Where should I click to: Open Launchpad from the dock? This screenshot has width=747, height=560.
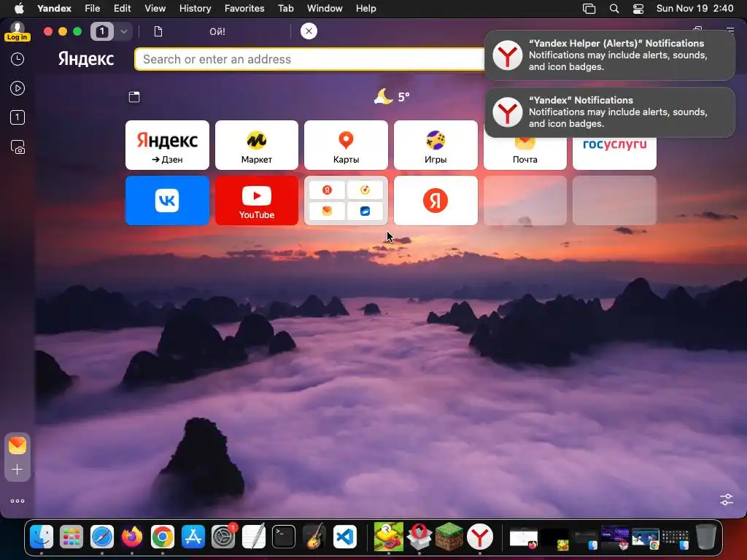pyautogui.click(x=71, y=537)
